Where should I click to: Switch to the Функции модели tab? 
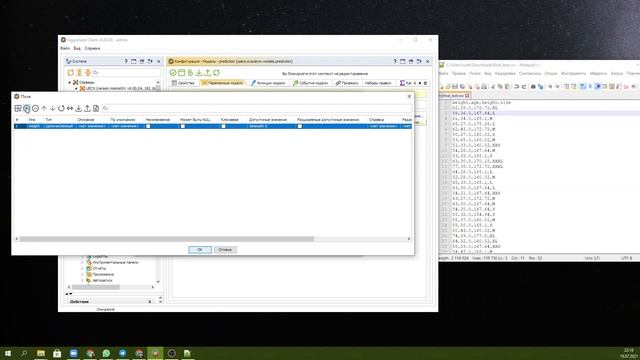pos(268,83)
